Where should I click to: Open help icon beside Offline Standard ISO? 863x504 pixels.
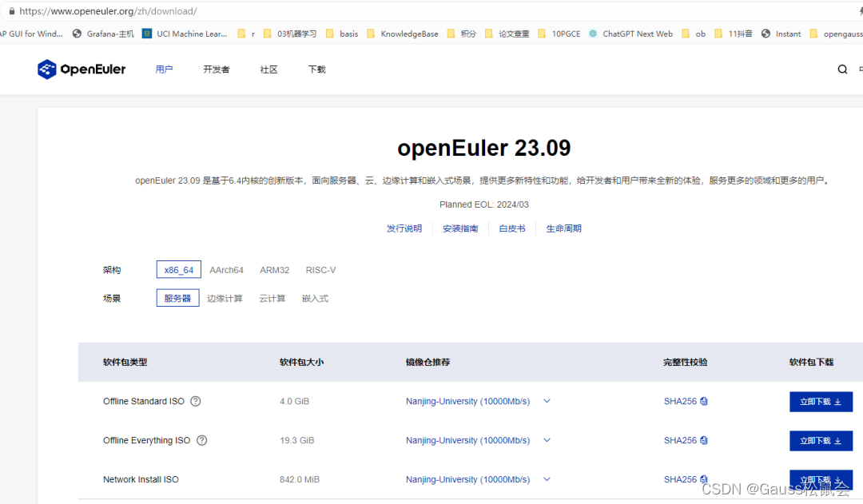196,401
